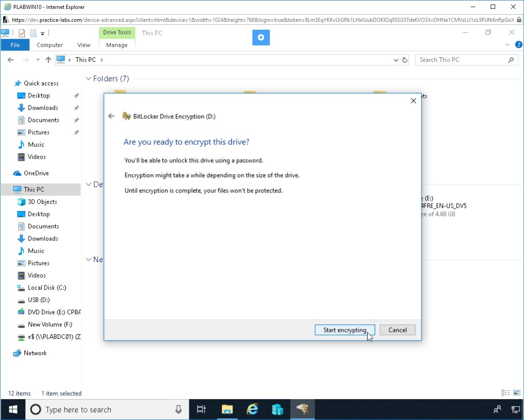
Task: Navigate forward in File Explorer
Action: (x=25, y=60)
